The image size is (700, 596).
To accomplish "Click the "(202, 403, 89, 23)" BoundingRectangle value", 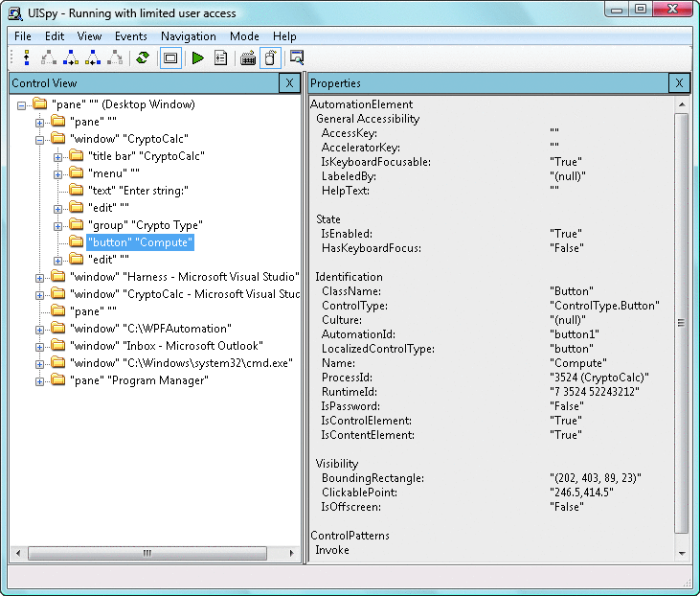I will (596, 478).
